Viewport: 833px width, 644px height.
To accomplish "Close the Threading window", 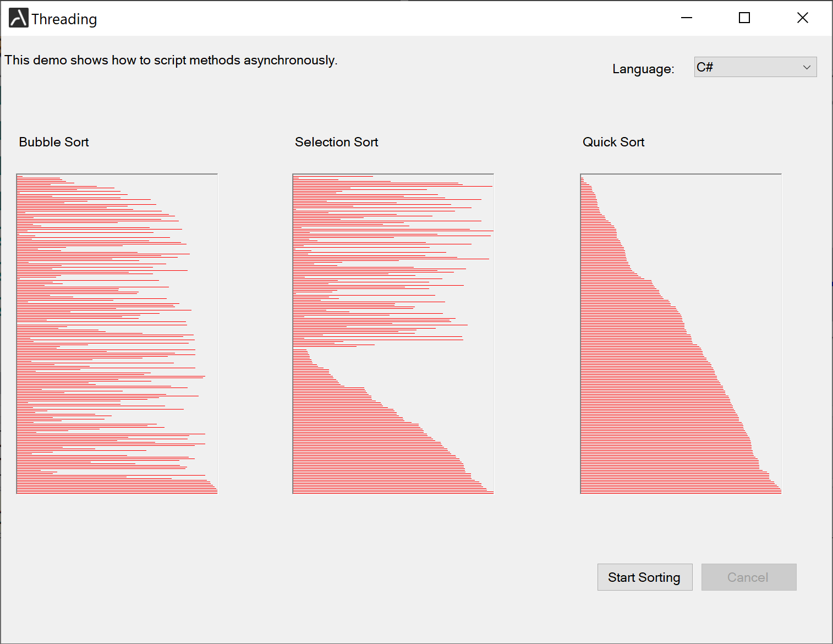I will (803, 18).
